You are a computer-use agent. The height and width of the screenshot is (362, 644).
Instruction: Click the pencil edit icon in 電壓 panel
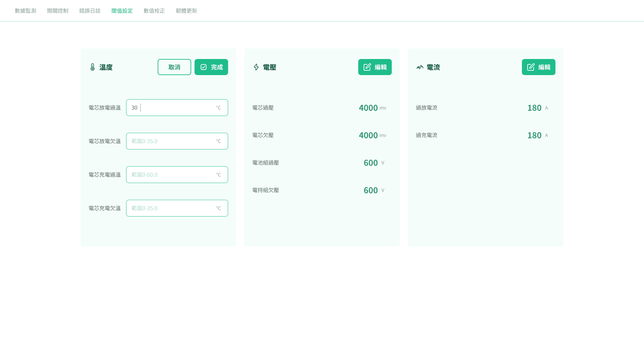coord(367,67)
